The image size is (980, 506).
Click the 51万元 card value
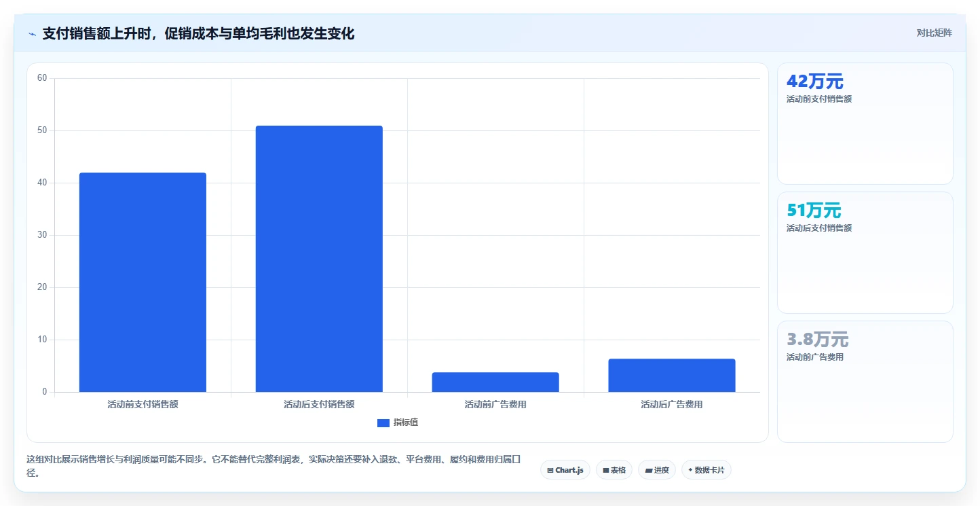pos(814,211)
